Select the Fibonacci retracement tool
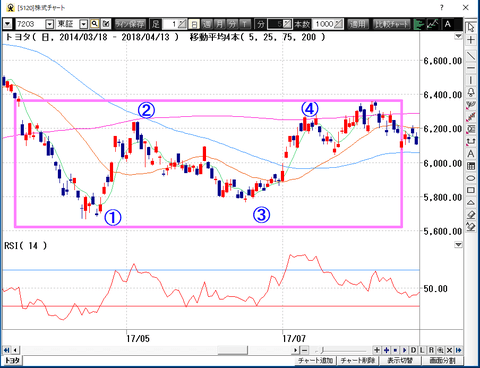Screen dimensions: 480x368 click(471, 129)
